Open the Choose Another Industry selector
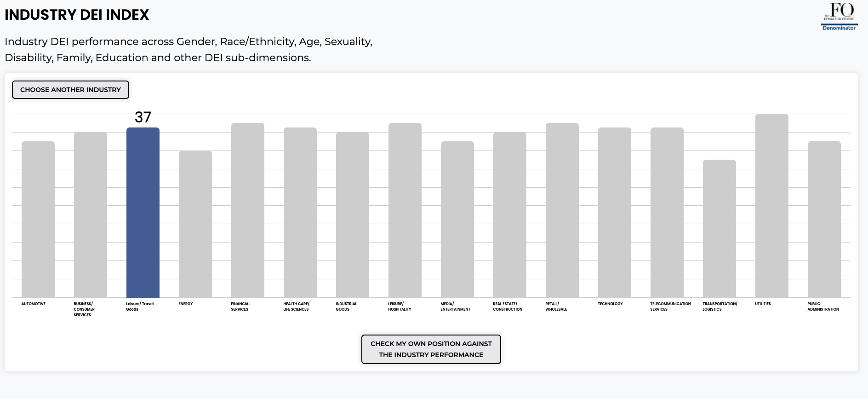 70,90
